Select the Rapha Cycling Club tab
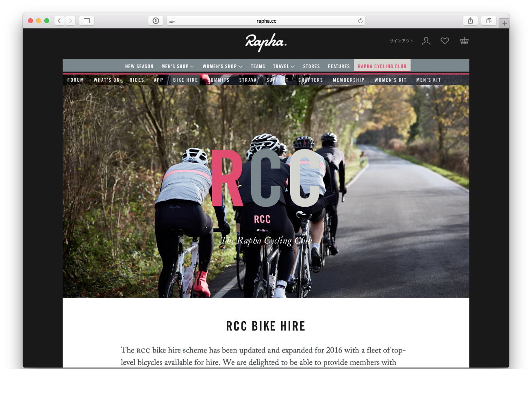 pyautogui.click(x=382, y=66)
